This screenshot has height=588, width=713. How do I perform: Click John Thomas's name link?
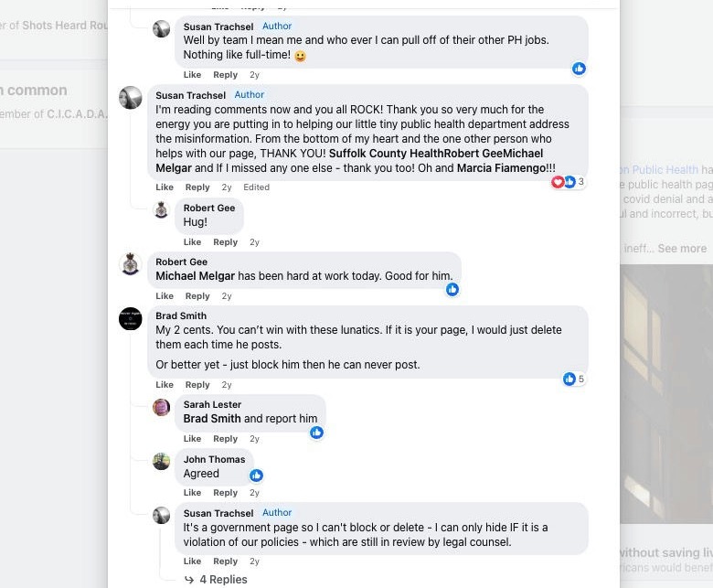[x=214, y=460]
